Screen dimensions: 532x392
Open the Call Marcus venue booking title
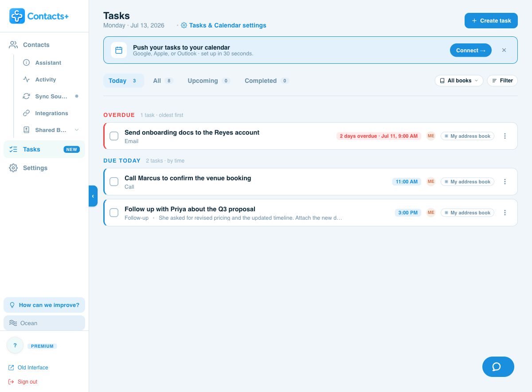188,178
